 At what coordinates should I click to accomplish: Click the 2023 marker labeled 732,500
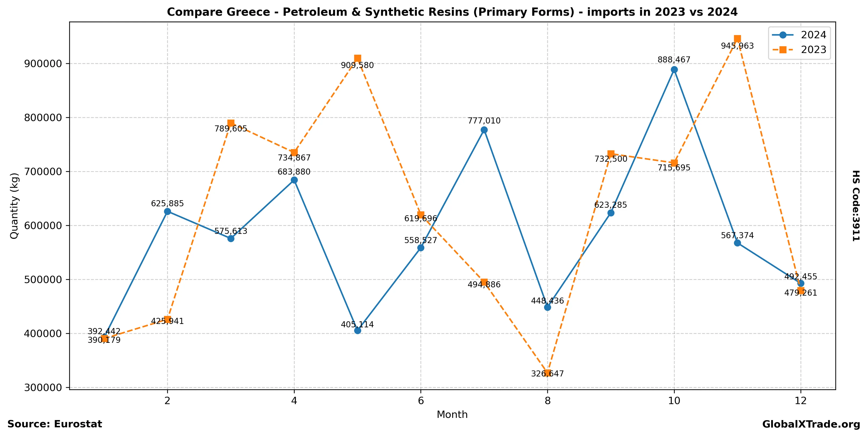pyautogui.click(x=611, y=154)
